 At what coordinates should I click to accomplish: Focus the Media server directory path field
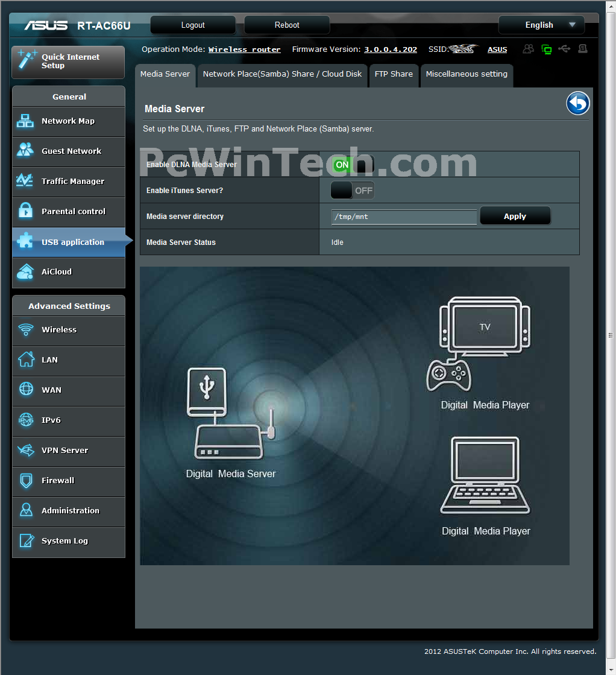pyautogui.click(x=404, y=217)
